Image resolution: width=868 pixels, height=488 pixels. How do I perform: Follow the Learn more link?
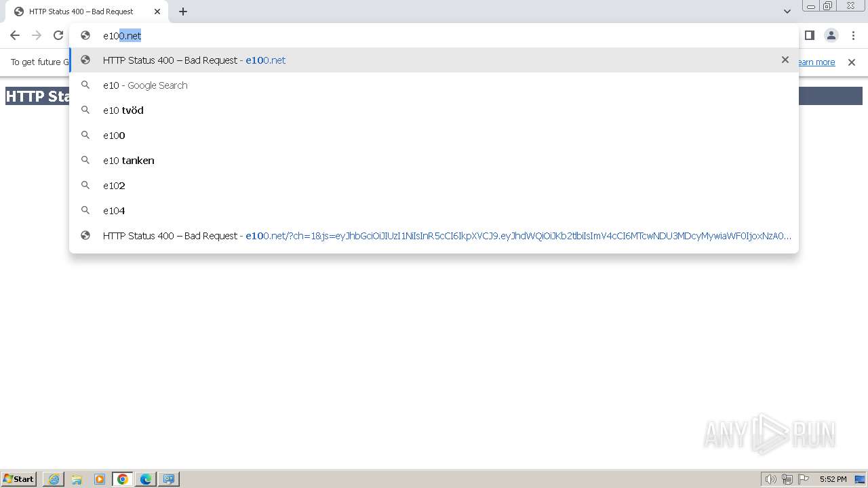click(816, 62)
